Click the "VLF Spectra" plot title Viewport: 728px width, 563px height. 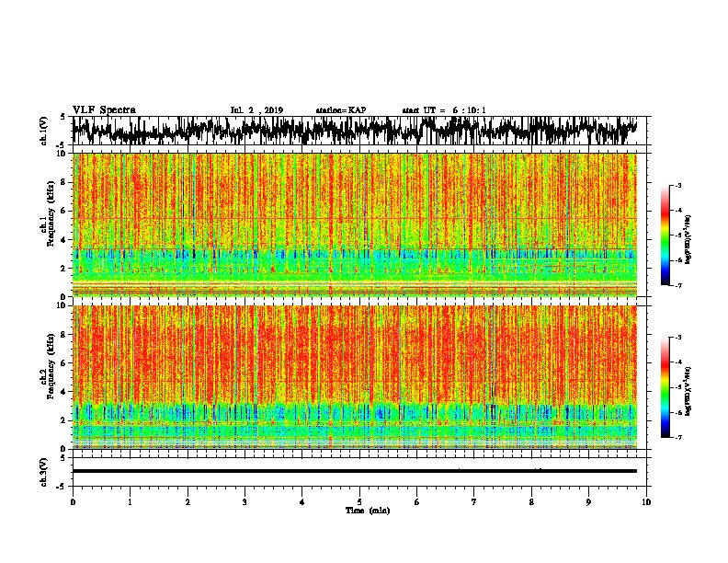pos(104,110)
